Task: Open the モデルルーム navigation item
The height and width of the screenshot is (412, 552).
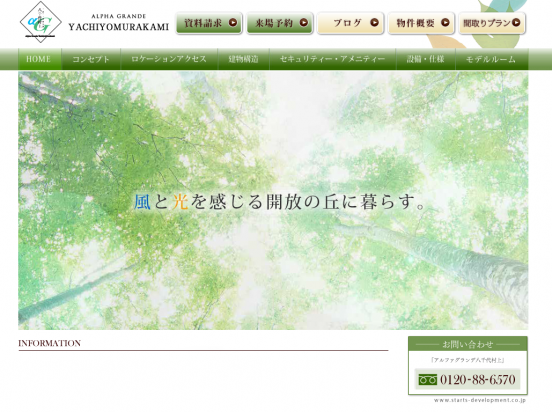Action: pyautogui.click(x=492, y=59)
